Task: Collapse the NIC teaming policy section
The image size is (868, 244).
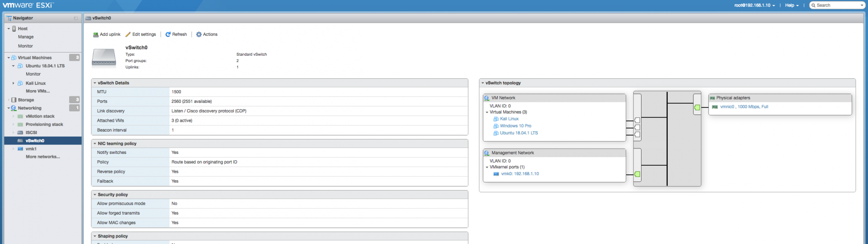Action: (x=94, y=144)
